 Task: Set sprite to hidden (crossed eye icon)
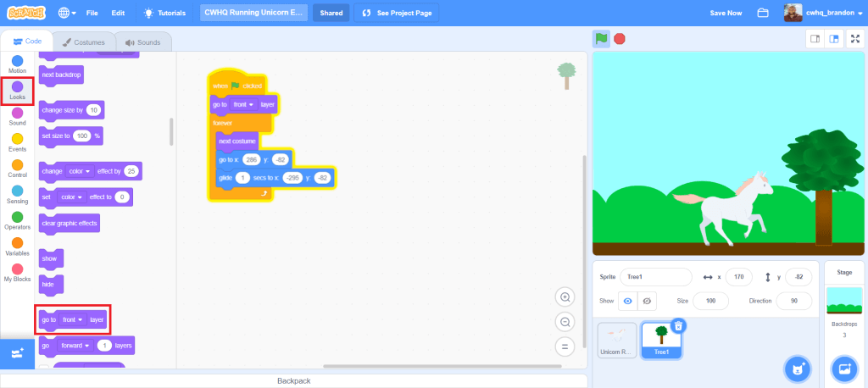tap(648, 302)
